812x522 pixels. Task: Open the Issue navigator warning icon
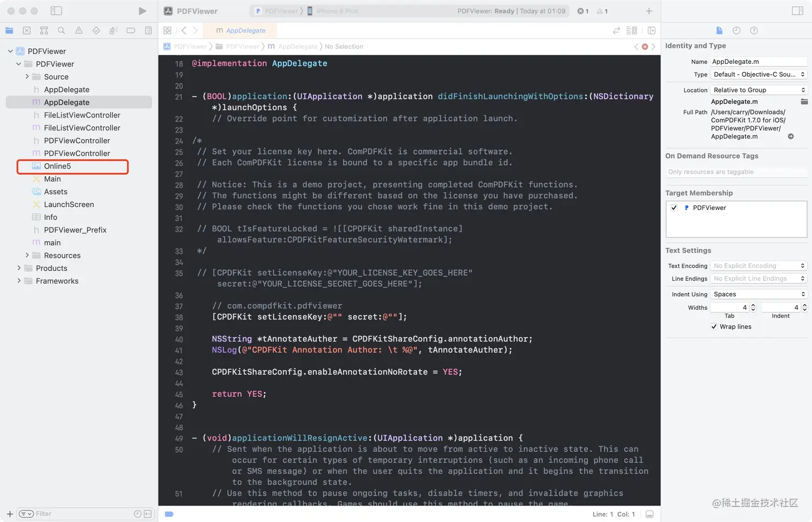(79, 31)
